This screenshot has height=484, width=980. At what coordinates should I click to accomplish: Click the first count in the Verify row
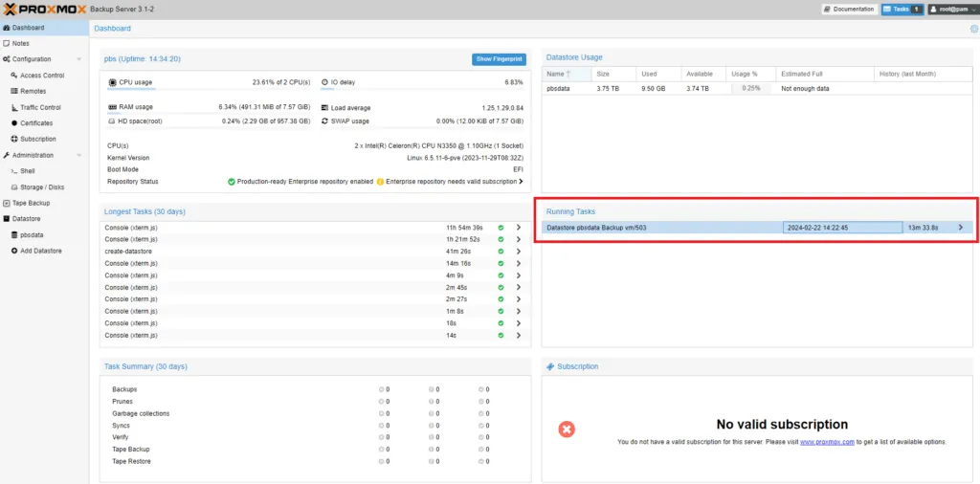[x=385, y=437]
